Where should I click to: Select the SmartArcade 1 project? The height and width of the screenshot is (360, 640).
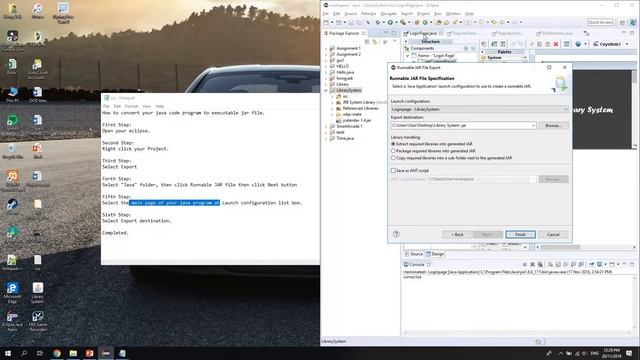pyautogui.click(x=346, y=126)
